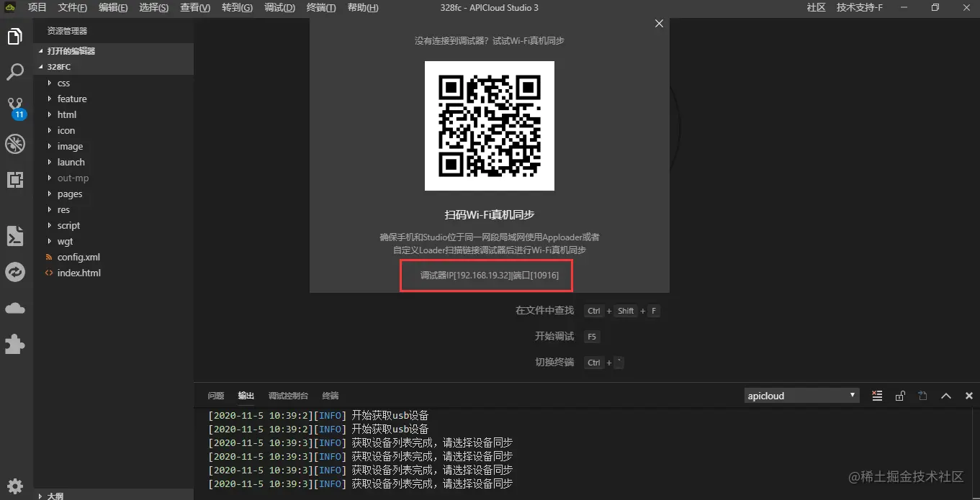The width and height of the screenshot is (980, 500).
Task: Expand the wgt folder
Action: 113,241
